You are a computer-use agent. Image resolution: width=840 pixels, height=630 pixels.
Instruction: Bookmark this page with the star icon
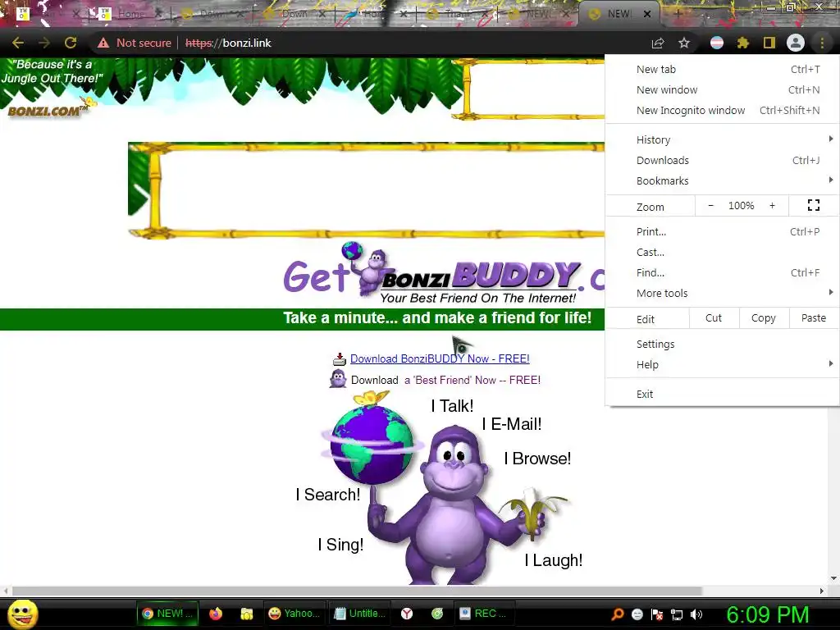tap(684, 43)
